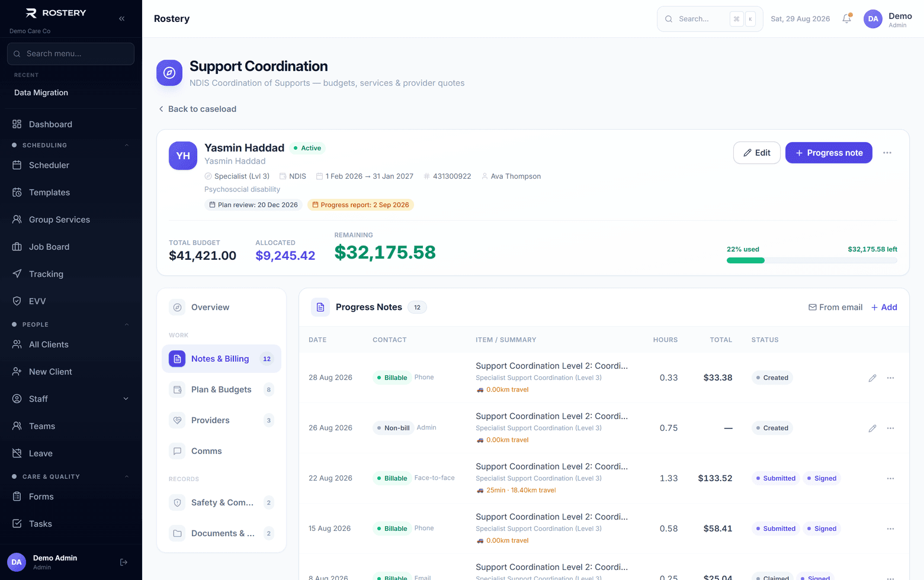The width and height of the screenshot is (924, 580).
Task: Click the Progress Notes document icon
Action: click(320, 307)
